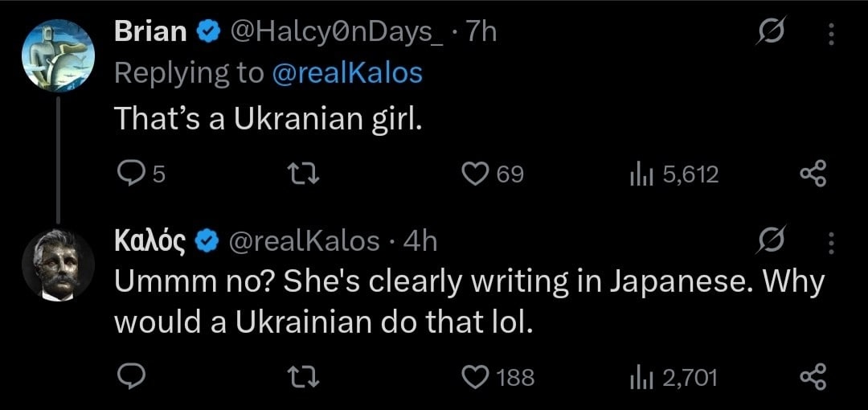Reply to Καλός's tweet

point(131,376)
